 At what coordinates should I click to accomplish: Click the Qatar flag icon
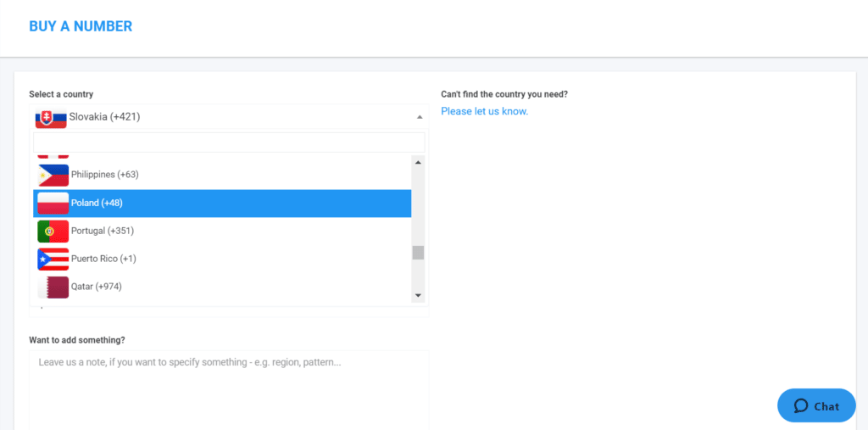[x=53, y=287]
